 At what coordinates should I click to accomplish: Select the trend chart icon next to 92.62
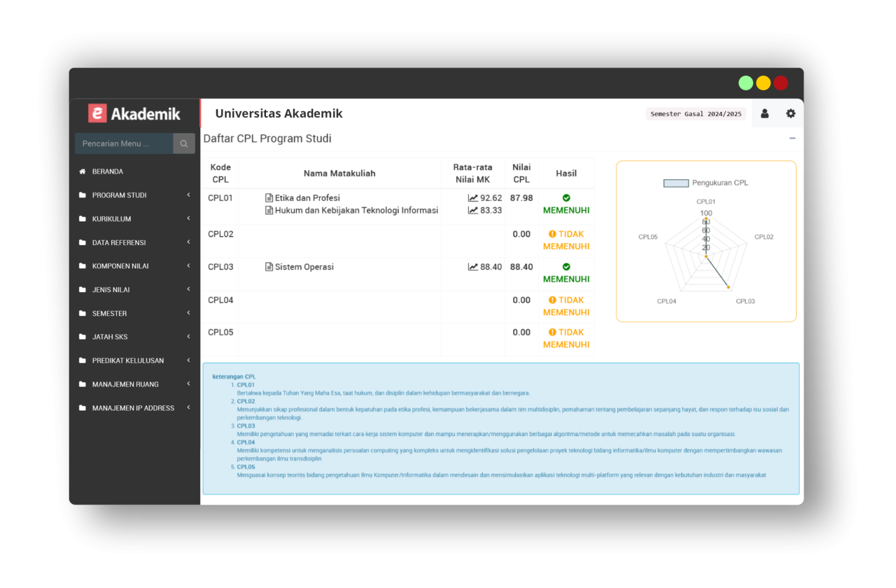click(x=473, y=198)
